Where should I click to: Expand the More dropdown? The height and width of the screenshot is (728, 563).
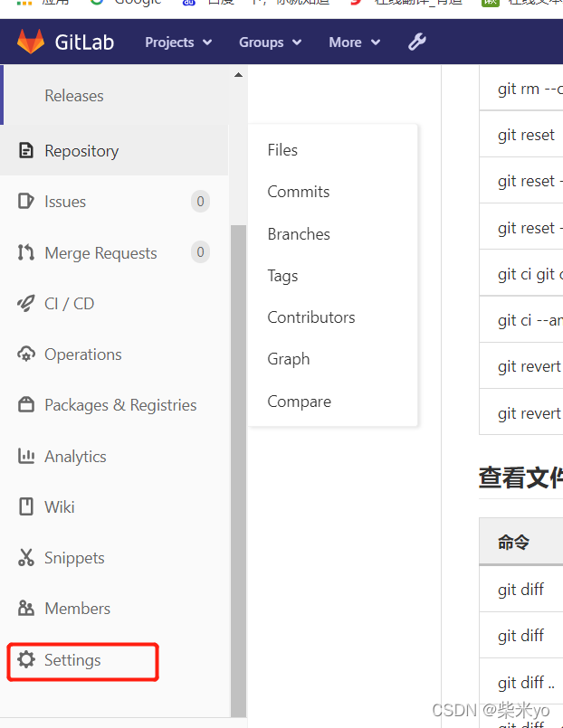click(x=355, y=43)
